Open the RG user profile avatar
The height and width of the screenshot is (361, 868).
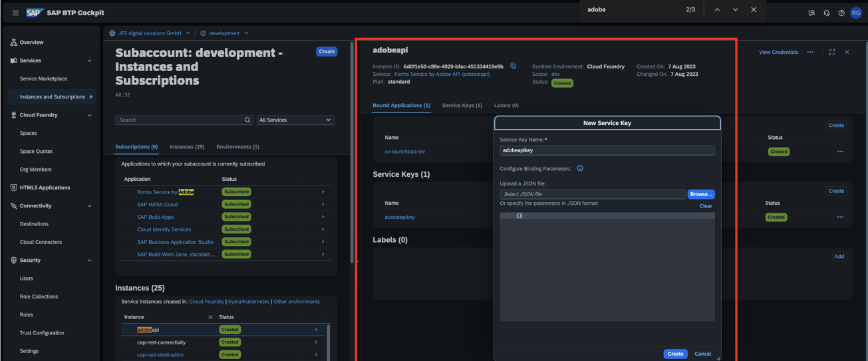click(x=856, y=13)
